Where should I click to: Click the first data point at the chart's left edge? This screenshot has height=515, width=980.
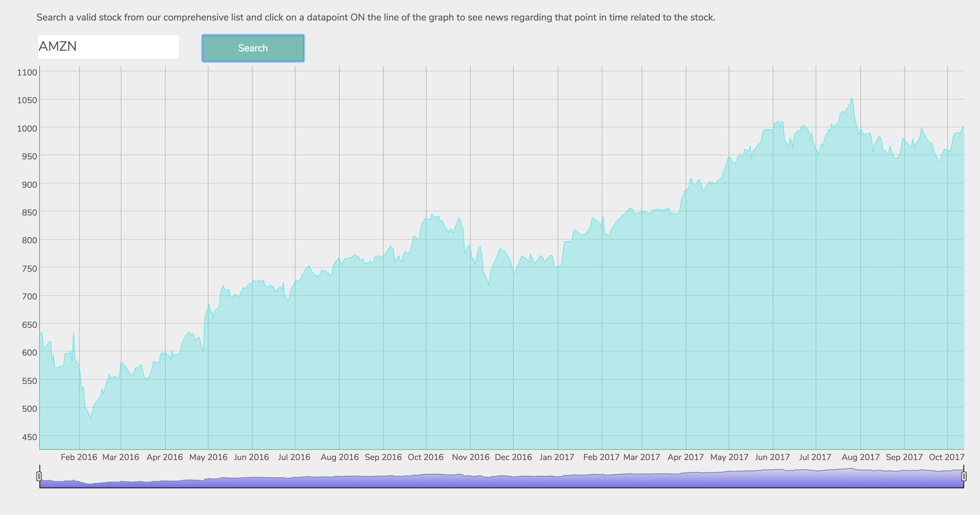[40, 332]
